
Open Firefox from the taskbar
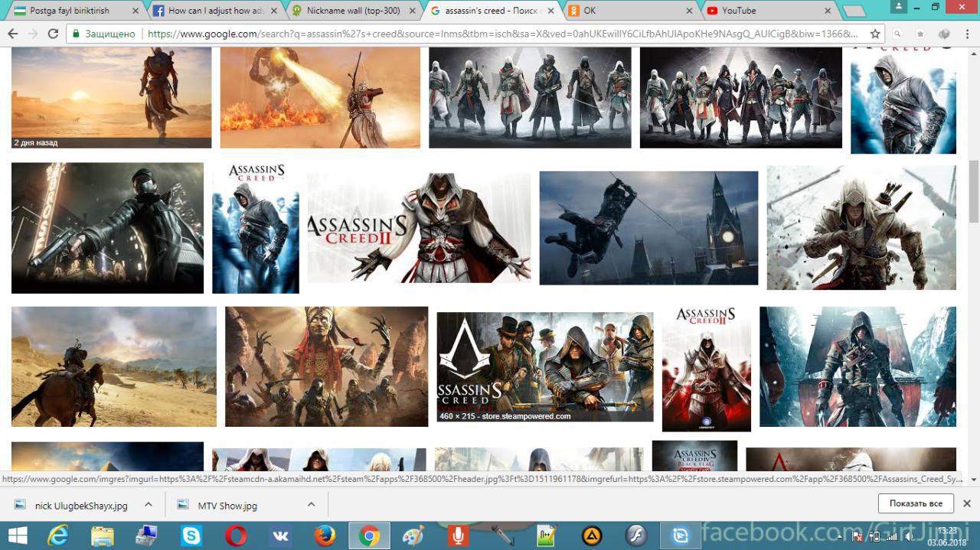[325, 535]
